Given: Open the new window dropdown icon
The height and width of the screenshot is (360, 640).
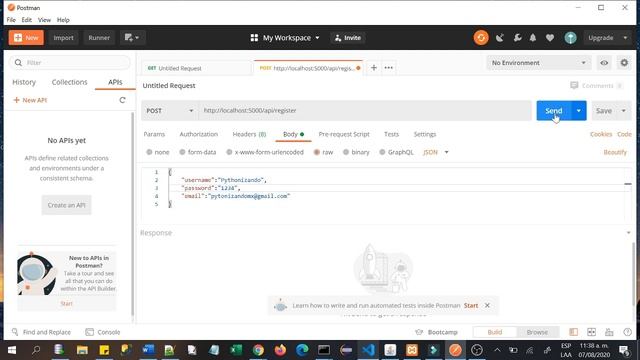Looking at the screenshot, I should (x=132, y=38).
